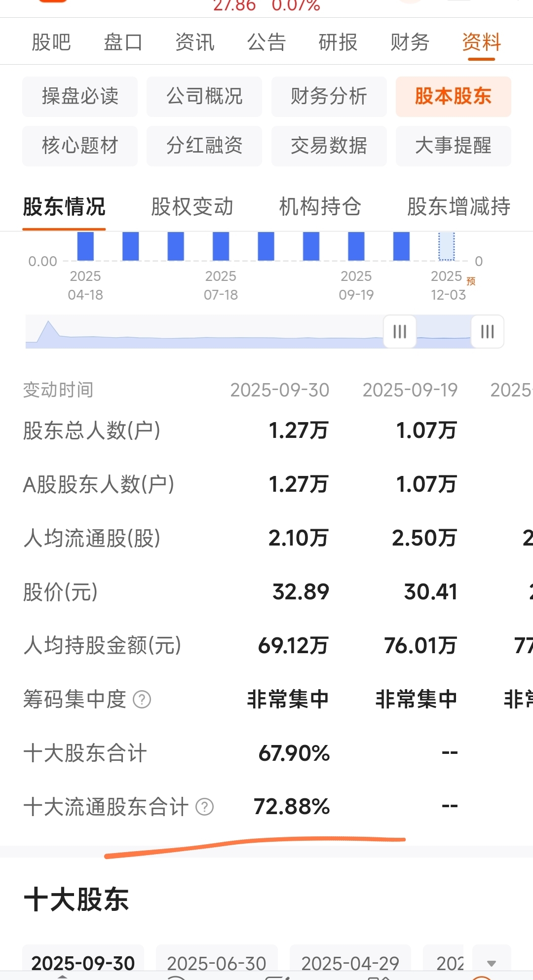Select the 2025-06-30 shareholder date
This screenshot has width=533, height=980.
click(217, 963)
